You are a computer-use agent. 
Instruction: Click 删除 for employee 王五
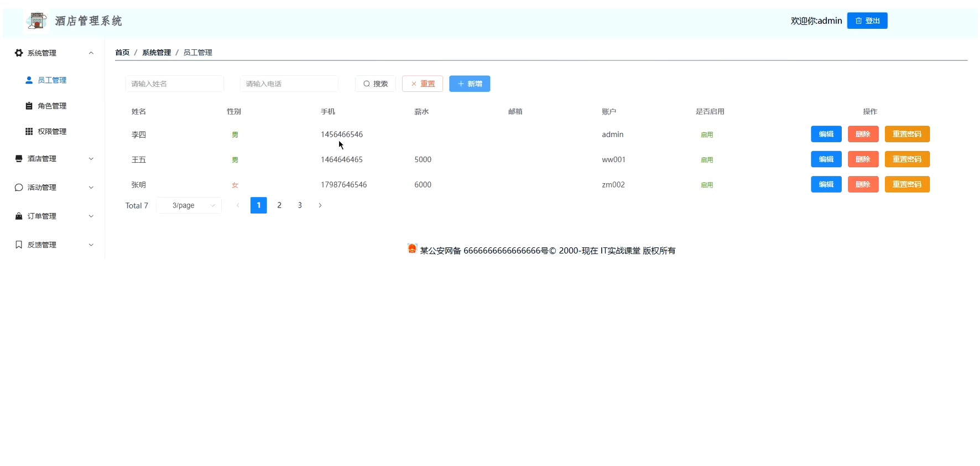(863, 159)
